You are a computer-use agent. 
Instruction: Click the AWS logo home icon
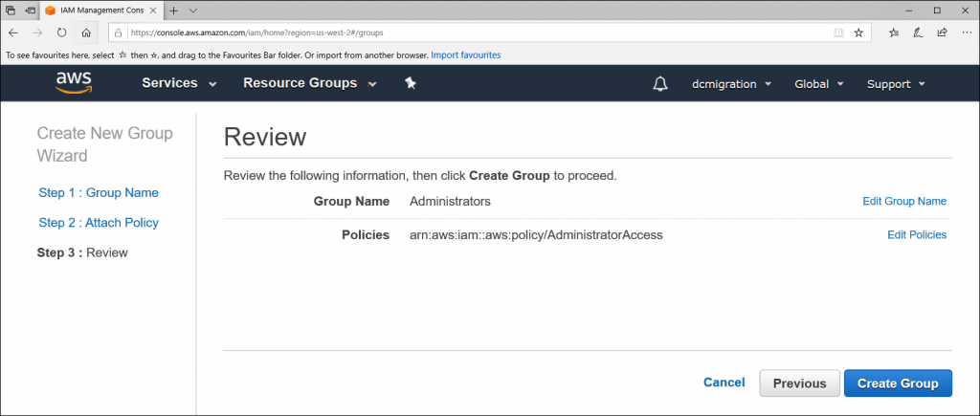click(73, 82)
